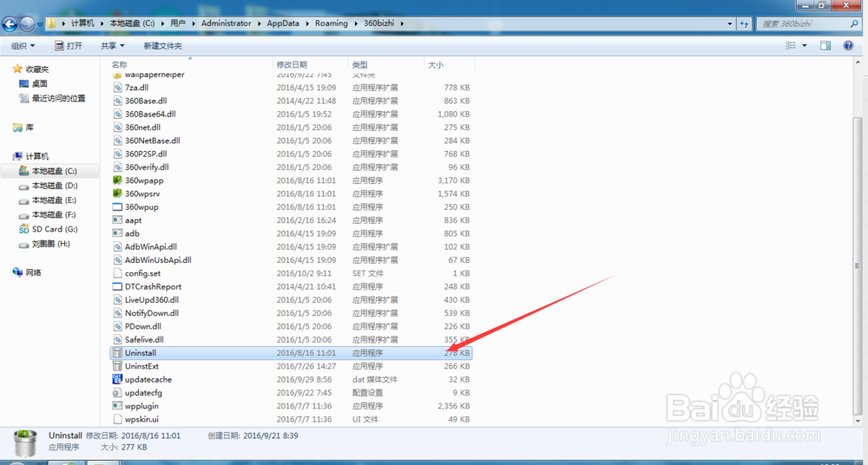The height and width of the screenshot is (465, 868).
Task: Click the 360Base.dll file icon
Action: pyautogui.click(x=117, y=100)
